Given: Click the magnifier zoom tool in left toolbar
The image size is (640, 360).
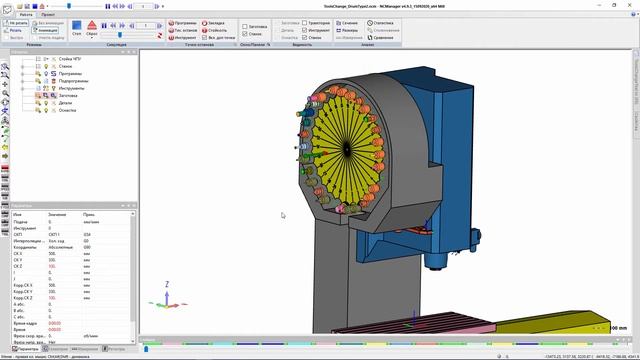Looking at the screenshot, I should [5, 93].
